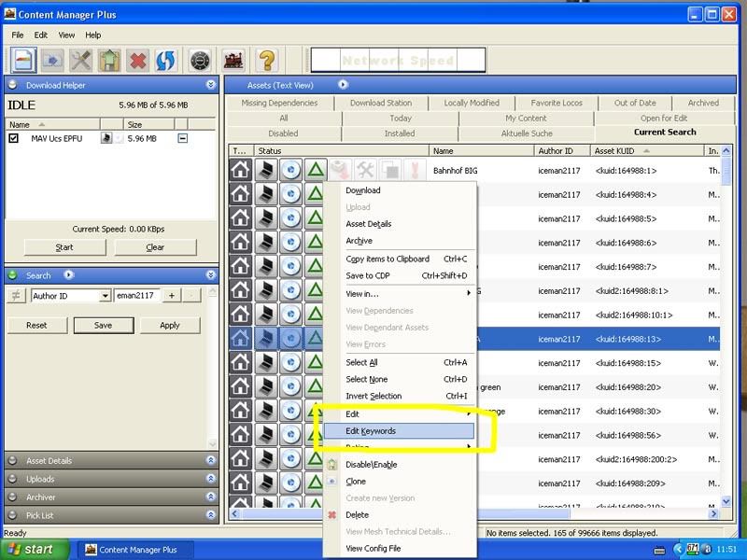Open help via yellow question mark icon
The height and width of the screenshot is (560, 747).
click(x=267, y=61)
